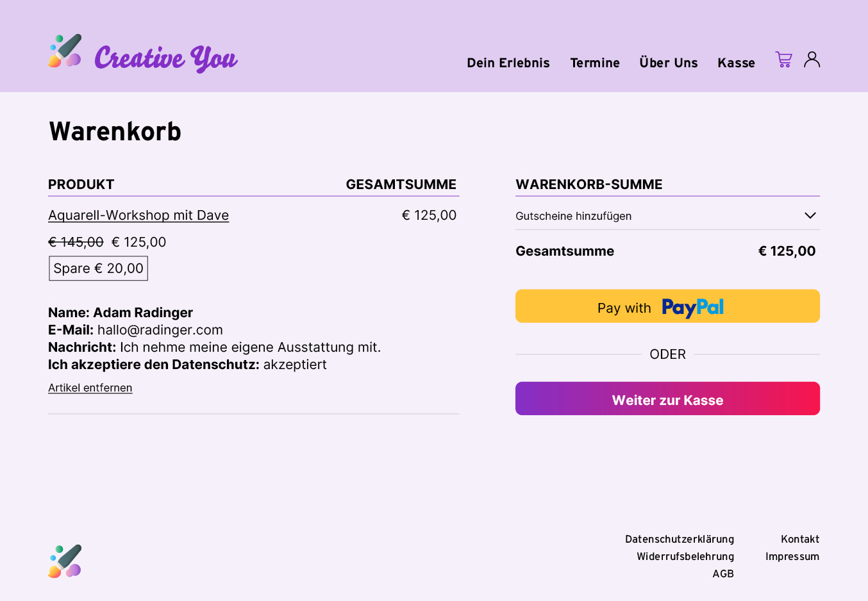Go to the Termine page

595,63
